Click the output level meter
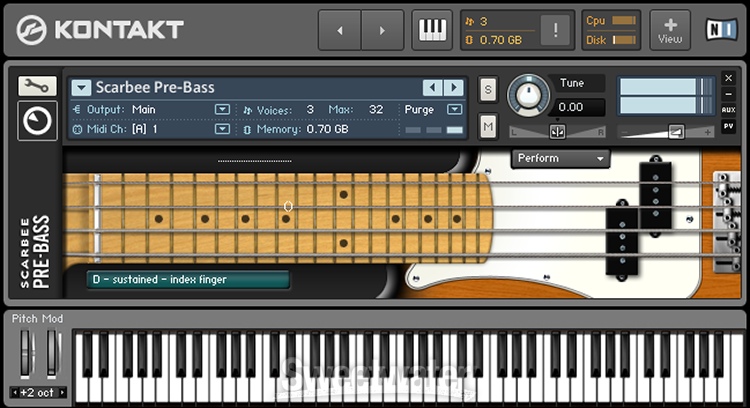750x408 pixels. (x=665, y=96)
